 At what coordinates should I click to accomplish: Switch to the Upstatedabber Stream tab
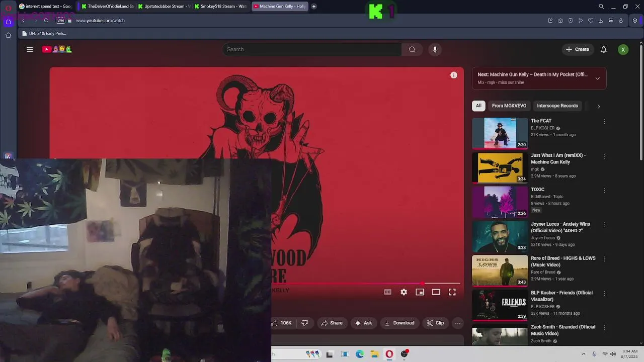164,7
